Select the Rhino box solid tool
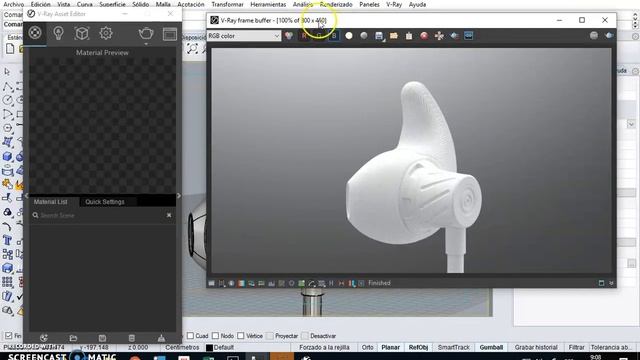The image size is (640, 360). click(7, 156)
